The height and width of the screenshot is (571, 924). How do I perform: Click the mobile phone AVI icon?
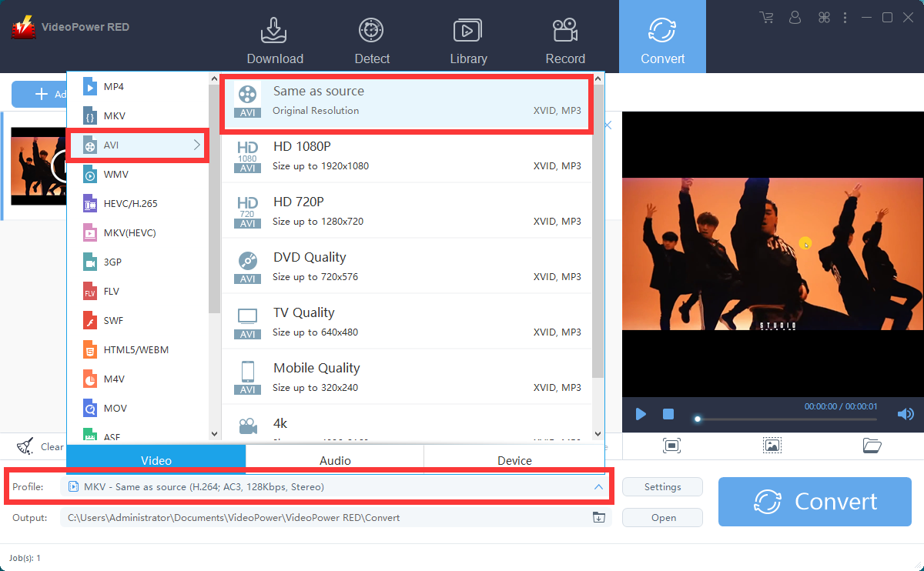pos(247,379)
